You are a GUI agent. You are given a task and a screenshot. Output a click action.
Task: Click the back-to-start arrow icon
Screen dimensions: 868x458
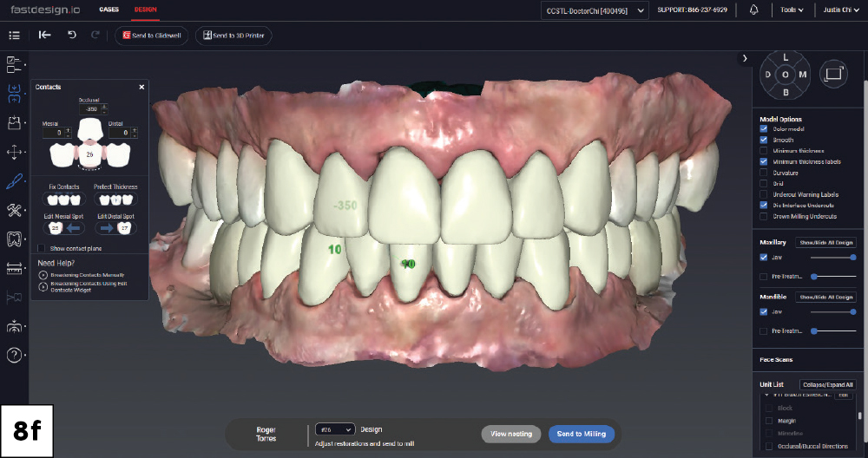(x=45, y=35)
